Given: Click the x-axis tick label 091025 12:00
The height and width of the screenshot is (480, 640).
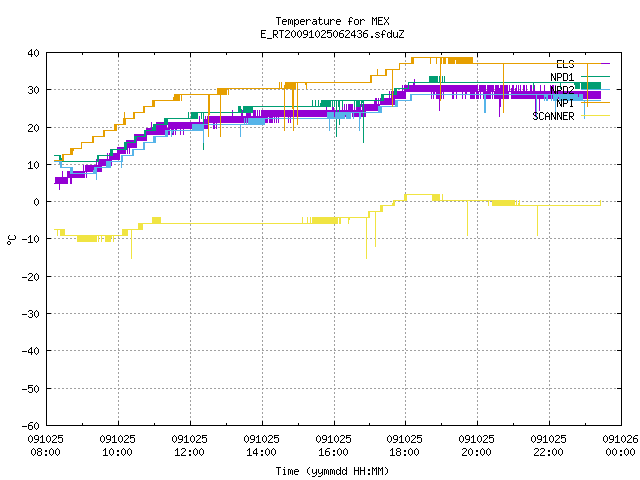Looking at the screenshot, I should click(x=189, y=446).
